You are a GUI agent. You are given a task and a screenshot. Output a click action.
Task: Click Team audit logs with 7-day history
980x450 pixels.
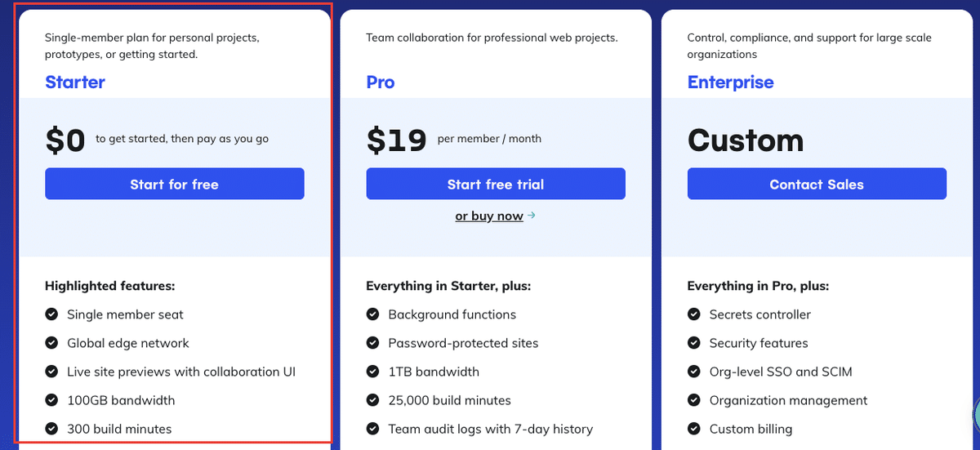tap(491, 429)
